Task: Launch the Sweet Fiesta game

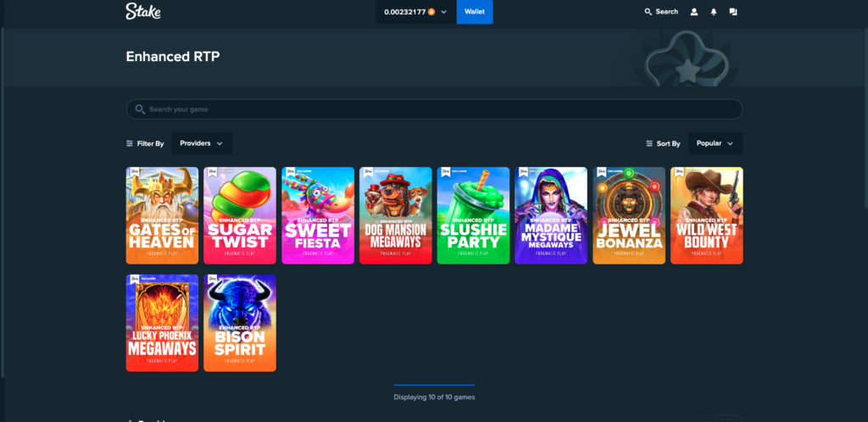Action: click(318, 216)
